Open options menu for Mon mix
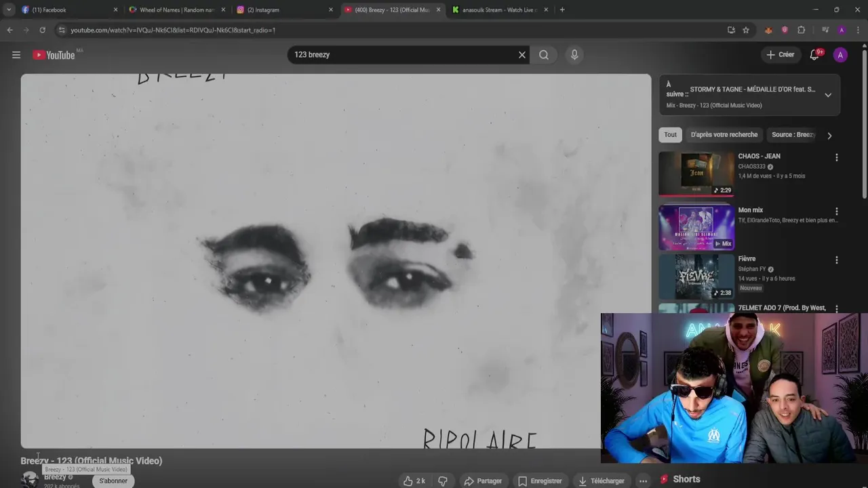 pyautogui.click(x=836, y=211)
